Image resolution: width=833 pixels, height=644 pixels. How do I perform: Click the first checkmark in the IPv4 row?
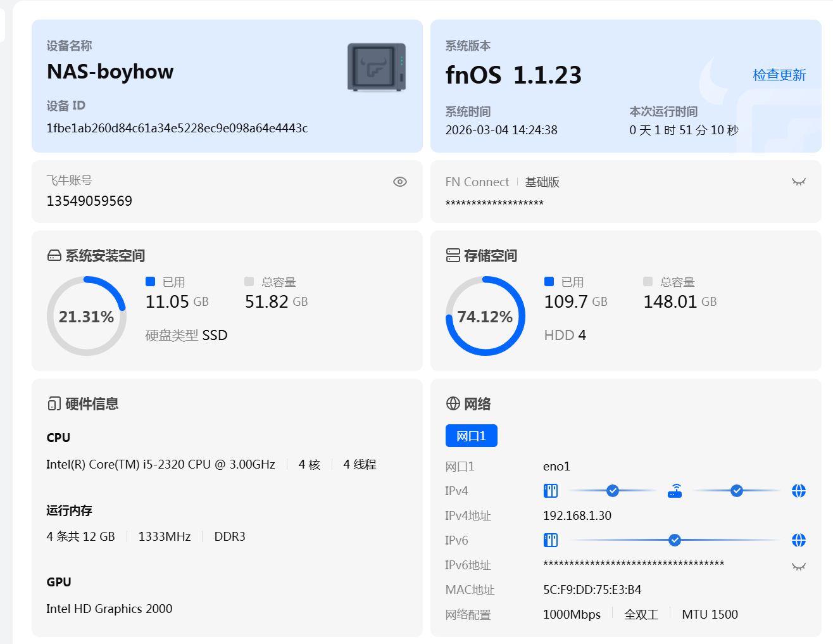pyautogui.click(x=612, y=491)
